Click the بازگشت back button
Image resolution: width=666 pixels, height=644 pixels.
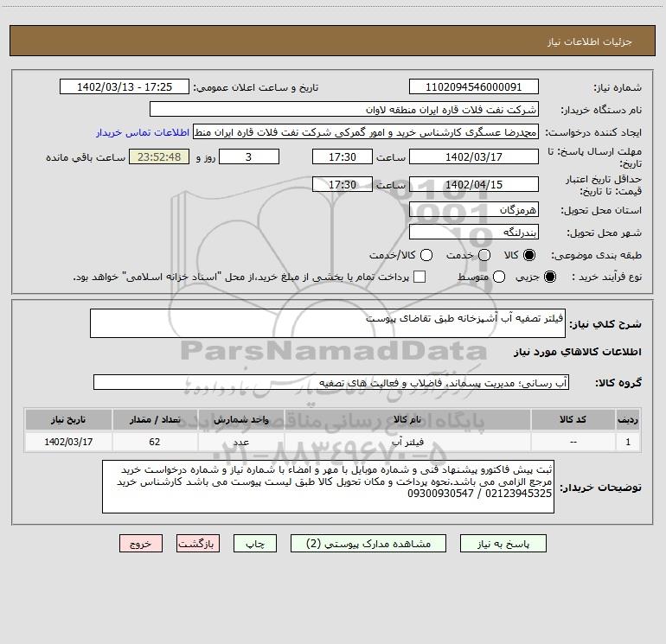pos(198,544)
